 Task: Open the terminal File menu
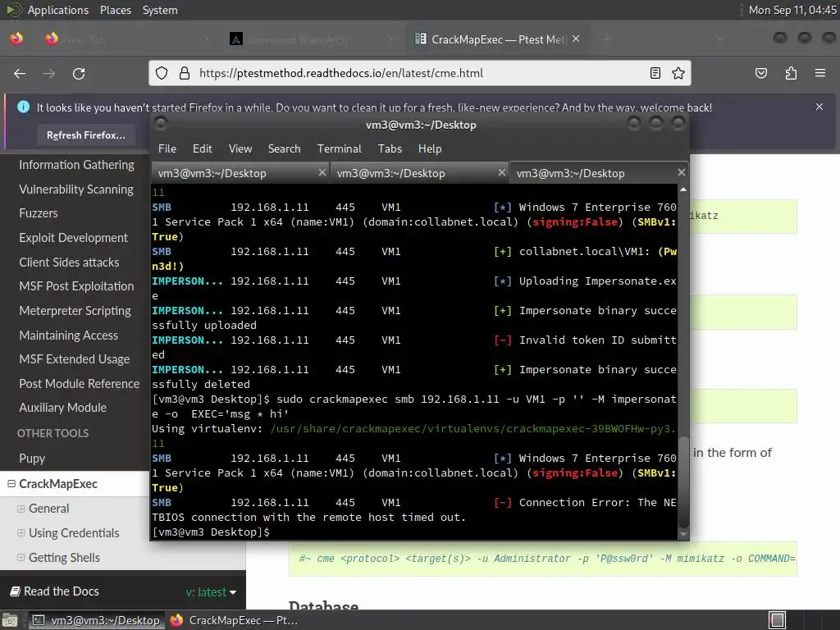click(167, 148)
